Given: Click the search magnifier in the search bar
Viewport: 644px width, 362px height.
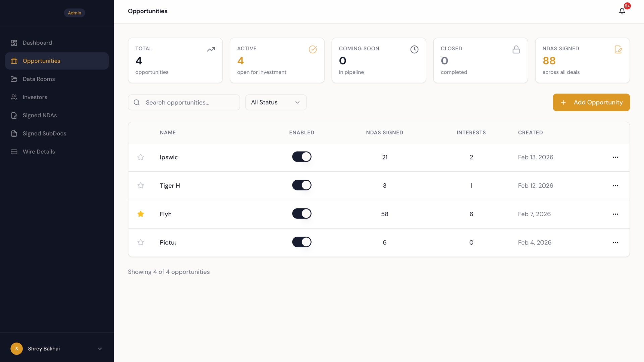Looking at the screenshot, I should (x=137, y=102).
